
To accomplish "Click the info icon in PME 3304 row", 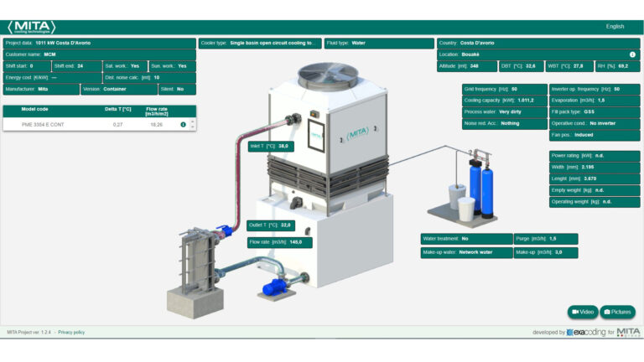I will [x=183, y=124].
